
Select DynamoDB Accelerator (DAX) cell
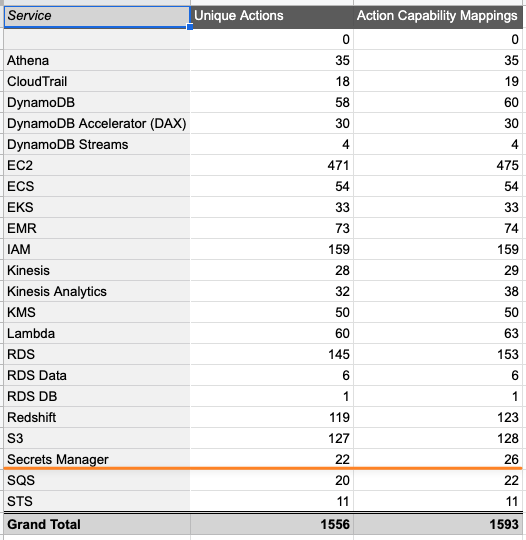pyautogui.click(x=97, y=124)
